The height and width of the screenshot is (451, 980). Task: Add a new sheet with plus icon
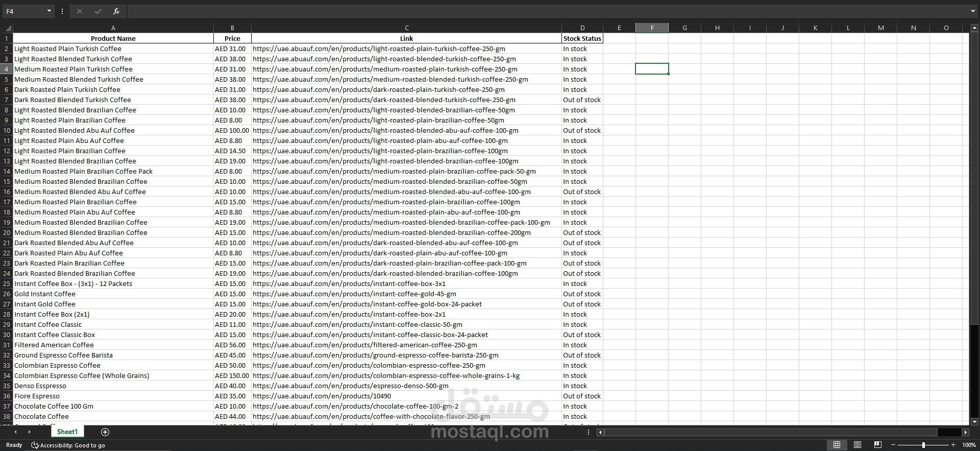click(x=105, y=432)
